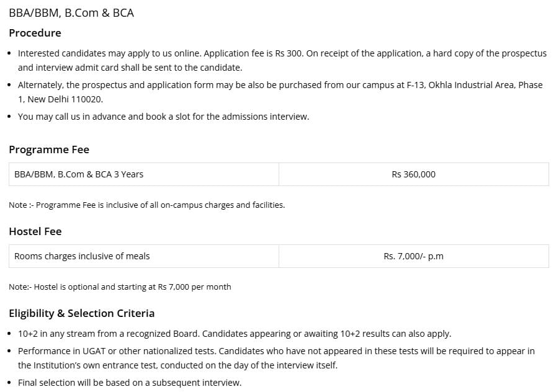Click the 'BBA/BBM, B.Com & BCA' page title
The image size is (556, 392).
(x=71, y=12)
